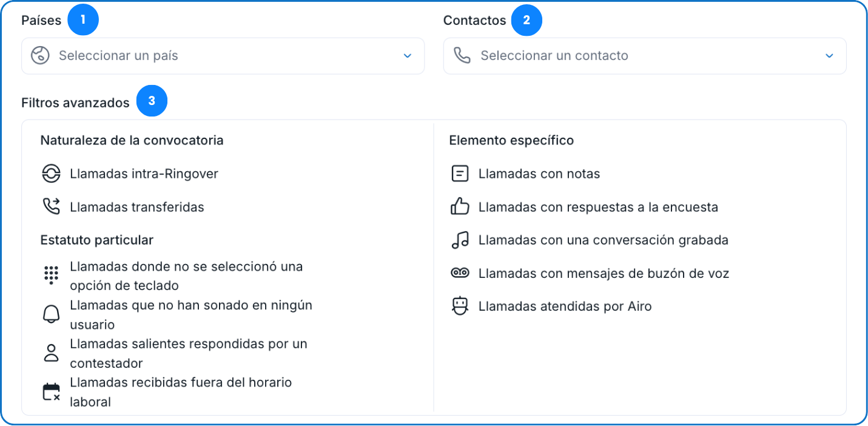Click the transferred calls phone icon
This screenshot has width=868, height=426.
[51, 207]
